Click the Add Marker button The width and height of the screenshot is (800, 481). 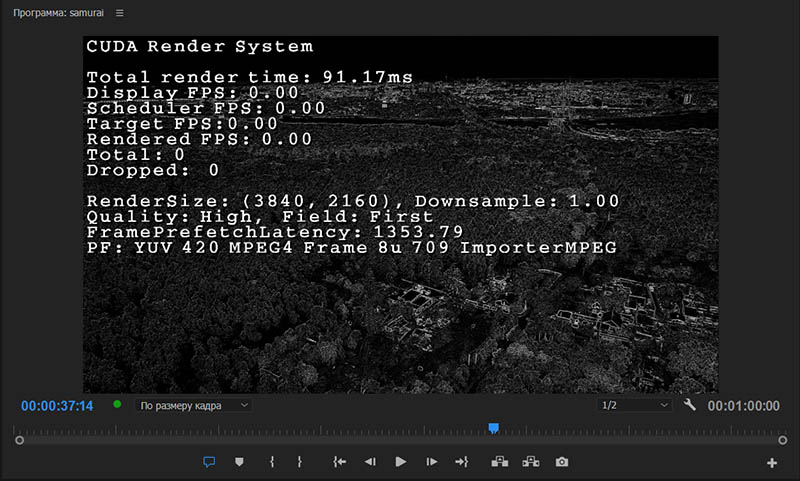pos(239,462)
